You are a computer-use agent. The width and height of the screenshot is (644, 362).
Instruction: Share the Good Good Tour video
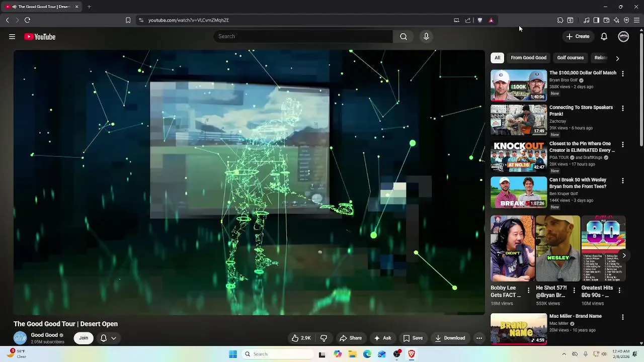351,338
